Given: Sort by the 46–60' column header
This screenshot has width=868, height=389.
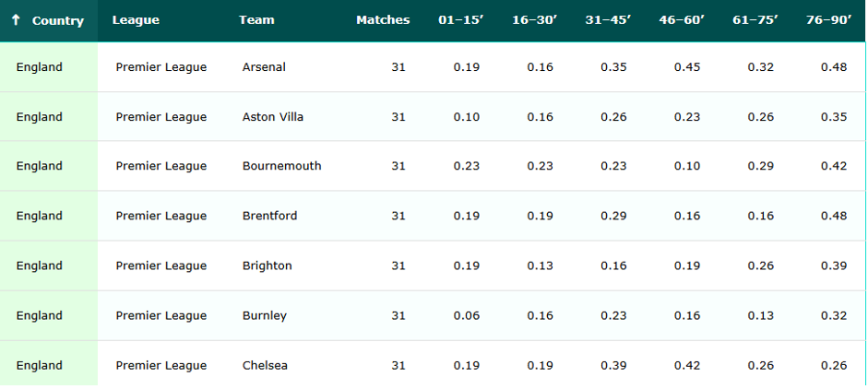Looking at the screenshot, I should (683, 20).
